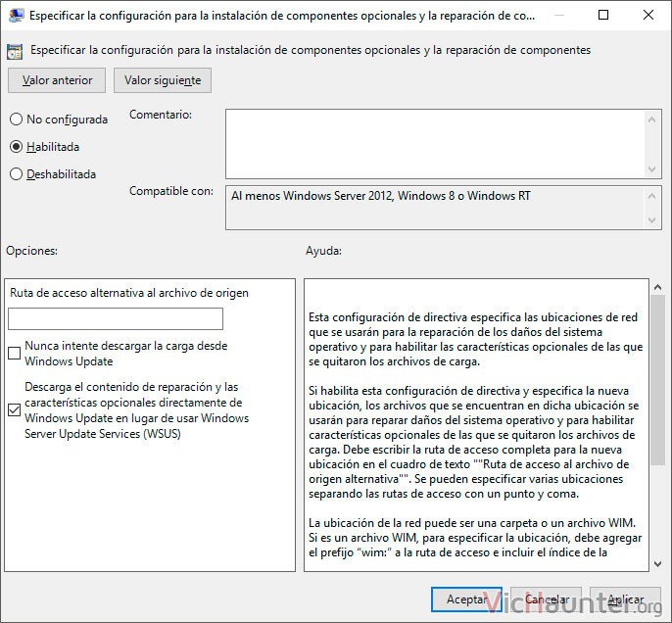The width and height of the screenshot is (672, 623).
Task: Click help paragraph starting 'Si habilita esta configuración'
Action: click(x=473, y=442)
